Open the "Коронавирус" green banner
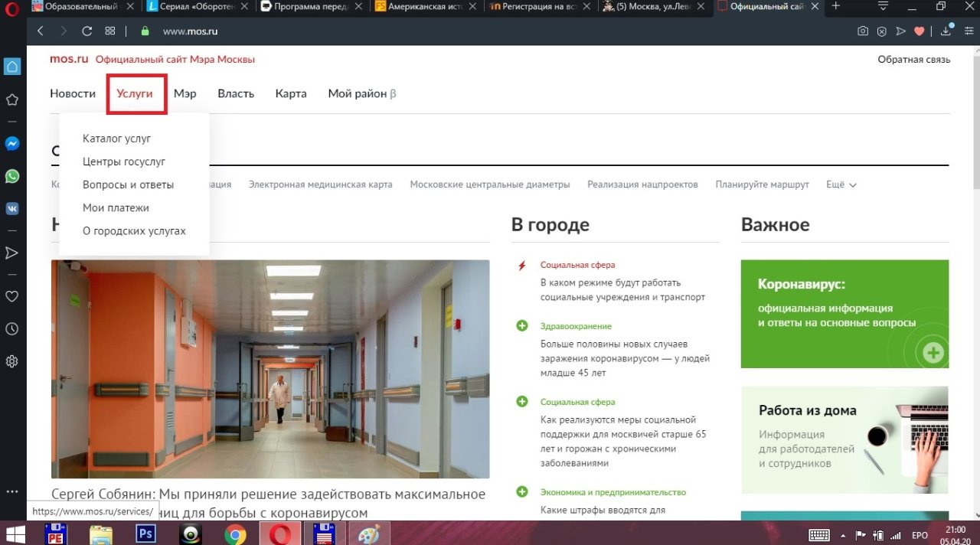 pyautogui.click(x=844, y=314)
